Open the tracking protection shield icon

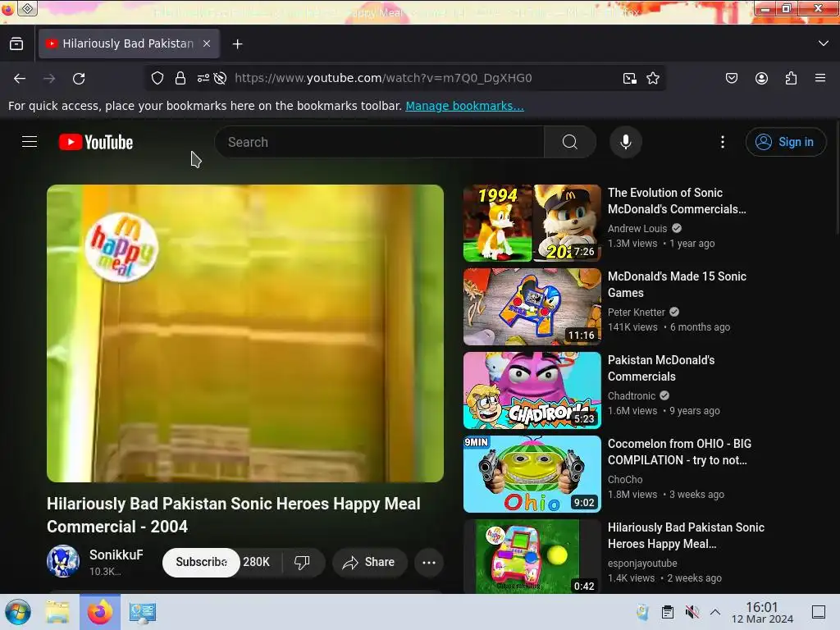[x=157, y=78]
